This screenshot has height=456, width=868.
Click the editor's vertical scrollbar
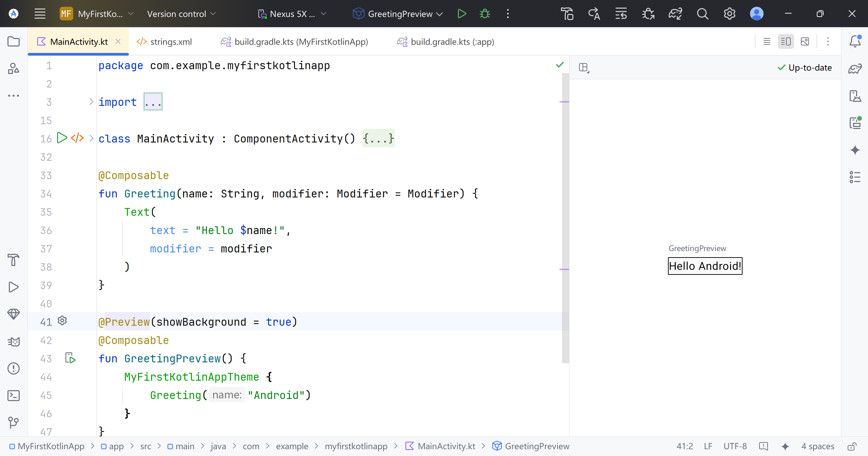[565, 217]
